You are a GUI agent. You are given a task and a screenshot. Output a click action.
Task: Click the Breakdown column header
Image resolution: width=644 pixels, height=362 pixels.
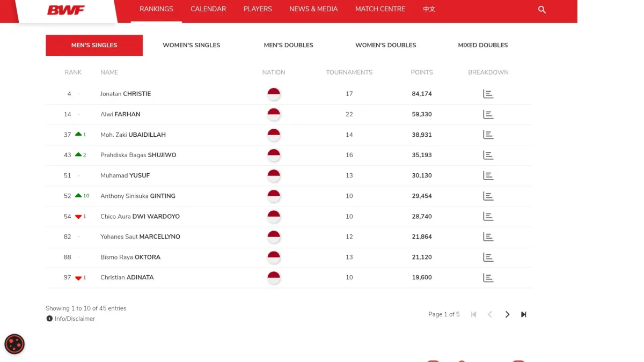pos(488,72)
